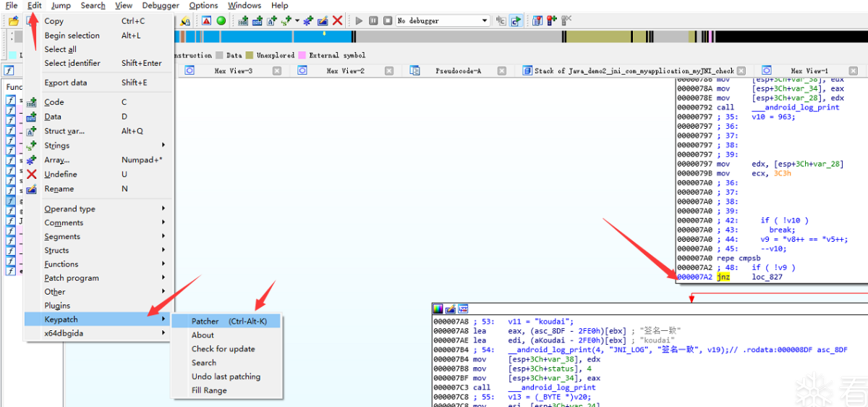The width and height of the screenshot is (868, 407).
Task: Click About in the Keypatch submenu
Action: coord(226,335)
